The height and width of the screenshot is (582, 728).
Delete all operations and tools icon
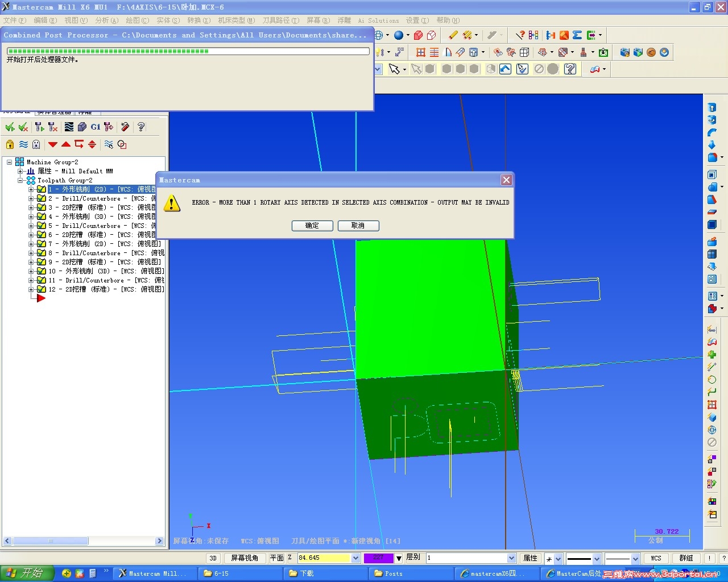point(125,127)
